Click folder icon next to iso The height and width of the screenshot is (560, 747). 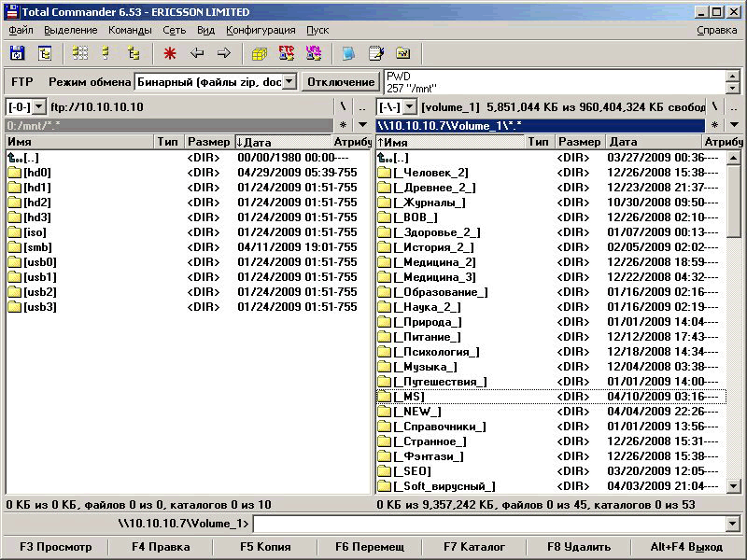click(15, 232)
